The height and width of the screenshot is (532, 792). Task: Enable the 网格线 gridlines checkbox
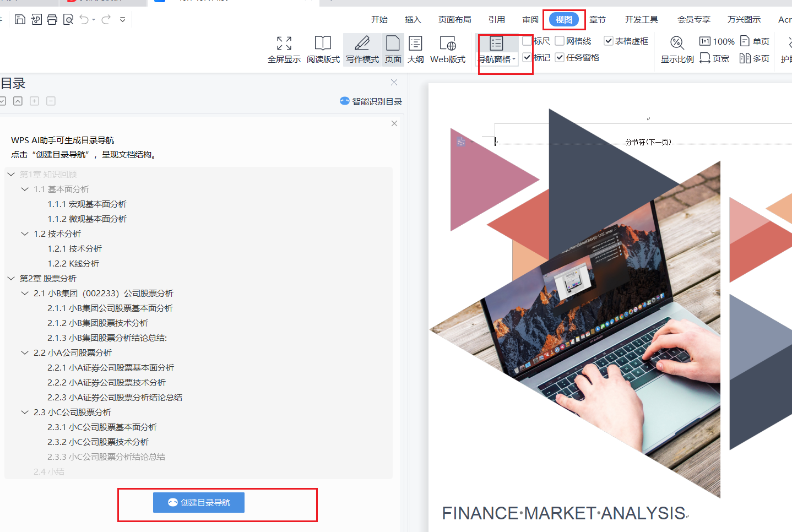(560, 41)
